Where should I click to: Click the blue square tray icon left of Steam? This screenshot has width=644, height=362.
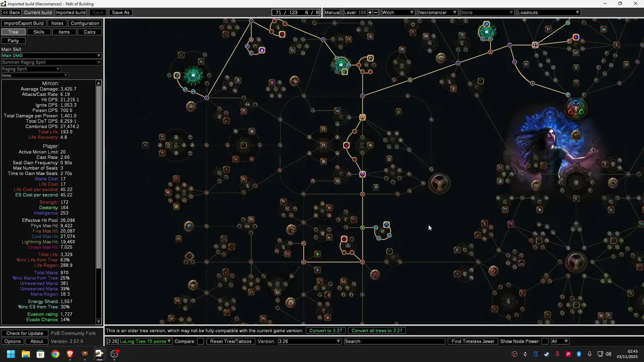pos(536,354)
